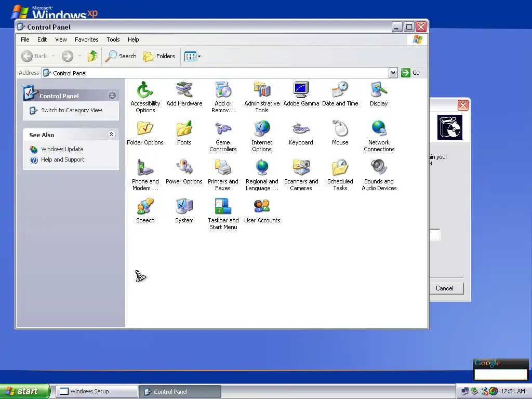Open Taskbar and Start Menu icon
532x399 pixels.
[223, 207]
